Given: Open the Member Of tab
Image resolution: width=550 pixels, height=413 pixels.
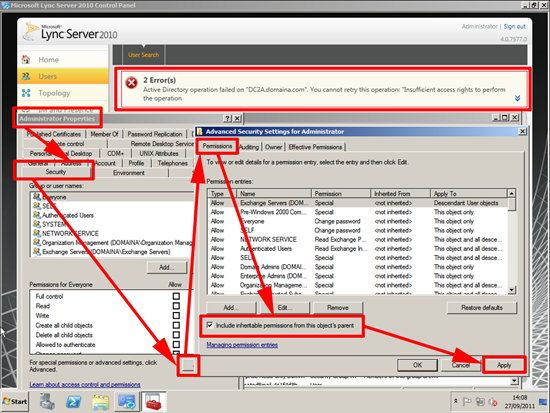Looking at the screenshot, I should point(104,134).
